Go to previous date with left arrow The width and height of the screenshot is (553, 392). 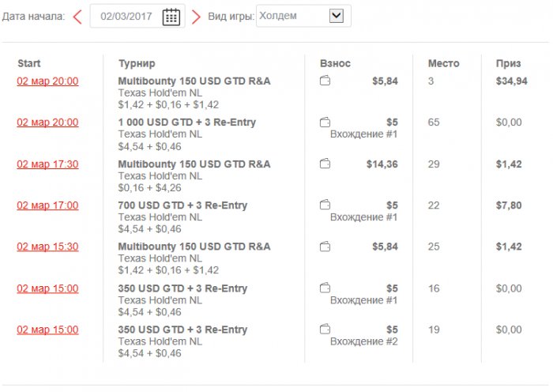click(x=77, y=17)
